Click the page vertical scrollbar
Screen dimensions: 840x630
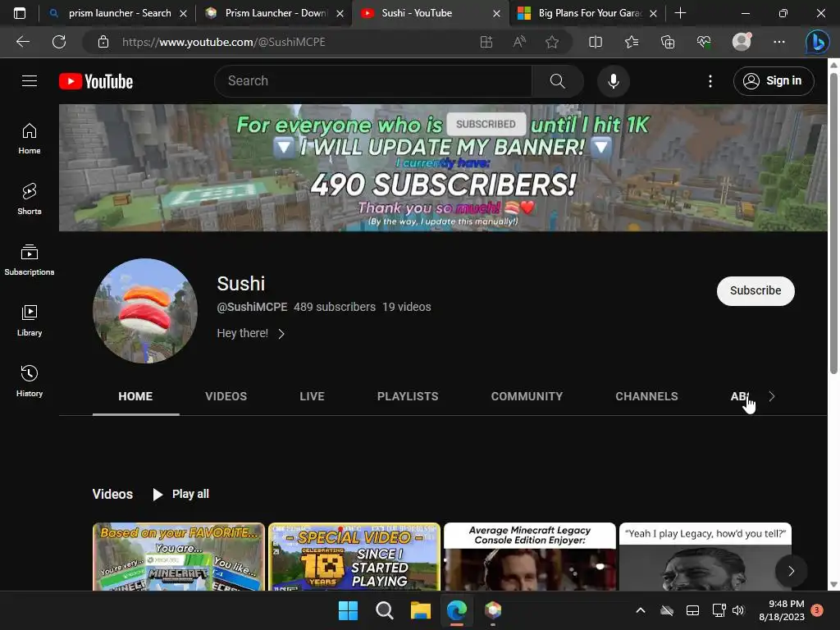(833, 222)
